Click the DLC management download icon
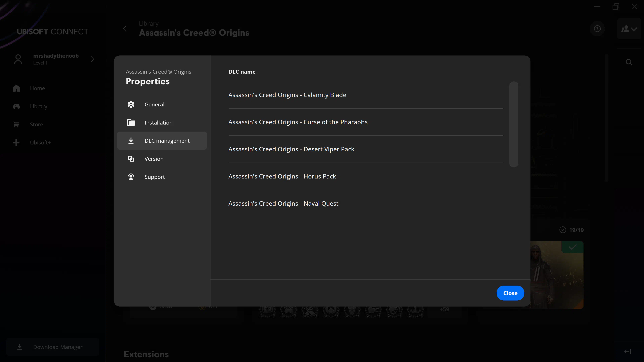The width and height of the screenshot is (644, 362). click(131, 141)
